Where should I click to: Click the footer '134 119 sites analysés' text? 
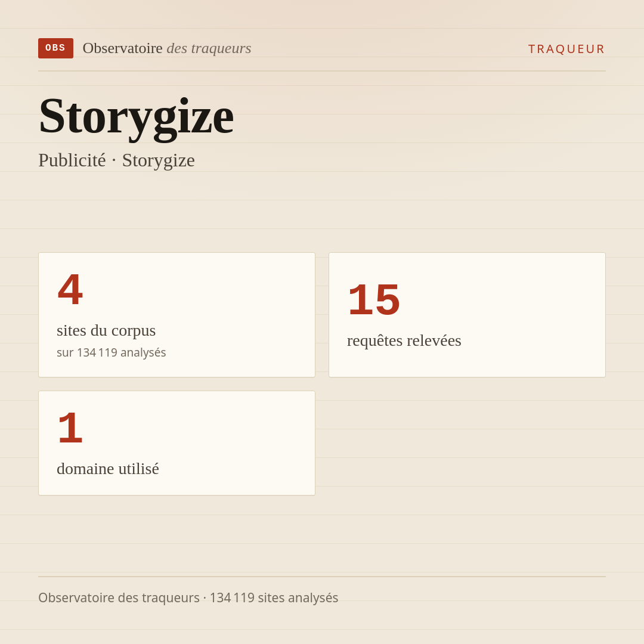[274, 597]
